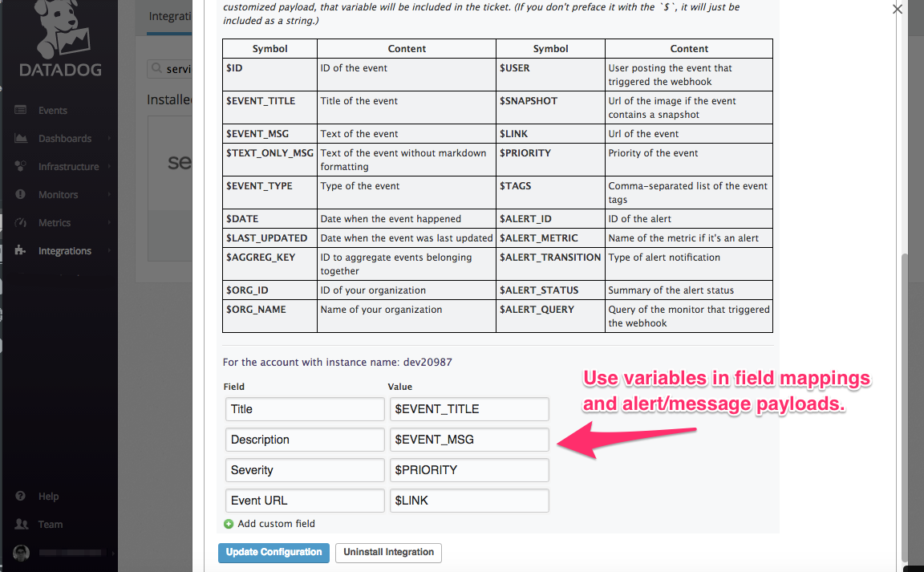Image resolution: width=924 pixels, height=572 pixels.
Task: Click the Help question mark icon
Action: (x=21, y=497)
